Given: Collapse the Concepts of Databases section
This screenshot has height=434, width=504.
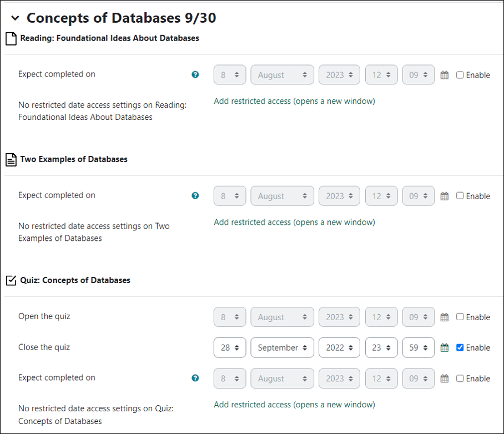Looking at the screenshot, I should click(14, 18).
